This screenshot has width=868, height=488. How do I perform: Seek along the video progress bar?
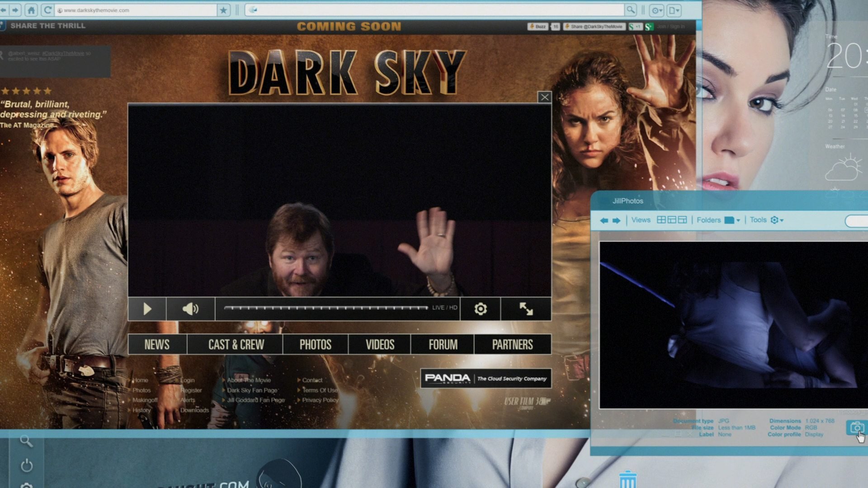(325, 308)
